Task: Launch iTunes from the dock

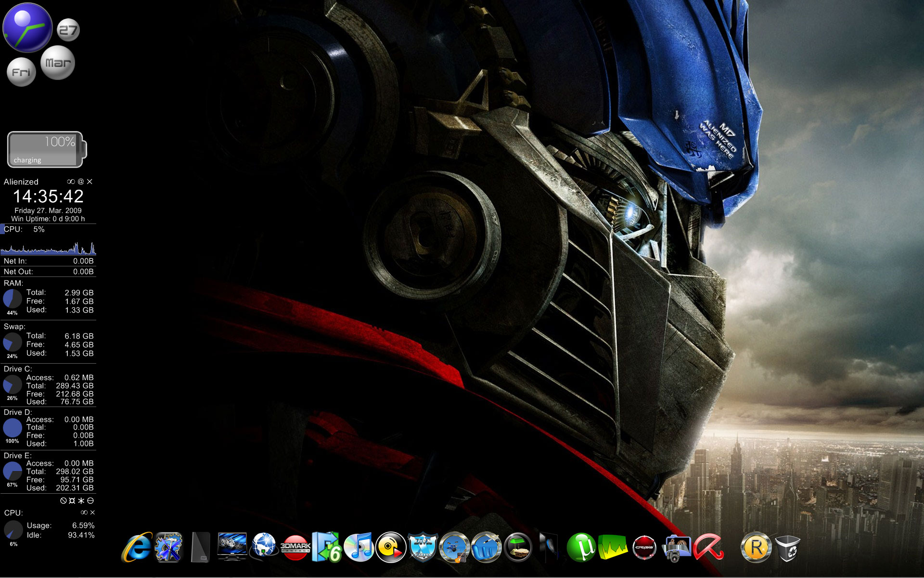Action: [x=359, y=547]
